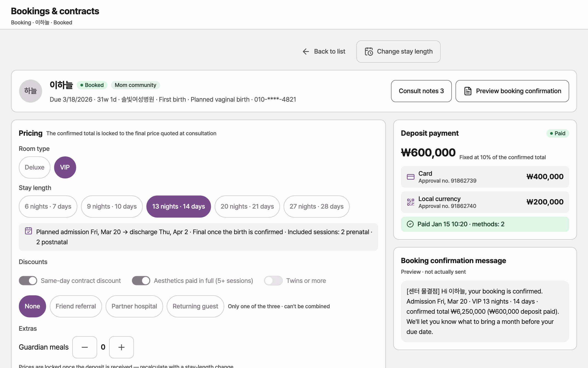Select Returning guest discount
Screen dimensions: 588x368
coord(195,306)
